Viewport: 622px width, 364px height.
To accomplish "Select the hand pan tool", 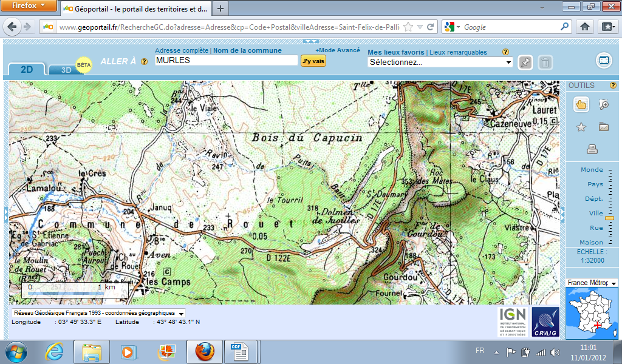I will click(581, 104).
